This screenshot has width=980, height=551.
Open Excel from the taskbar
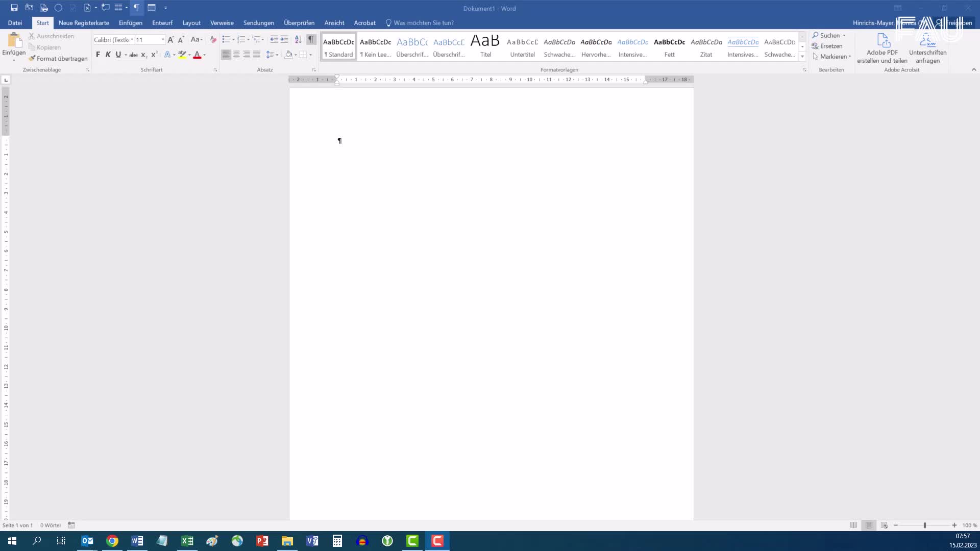coord(187,541)
